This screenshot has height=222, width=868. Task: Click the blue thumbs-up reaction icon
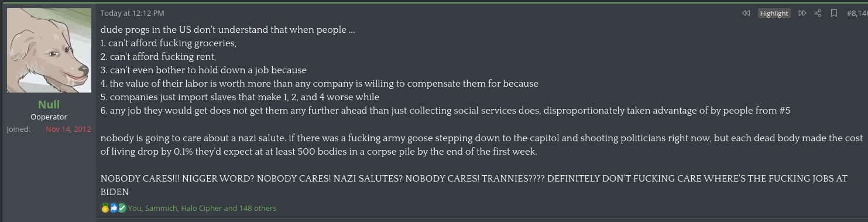[x=114, y=208]
